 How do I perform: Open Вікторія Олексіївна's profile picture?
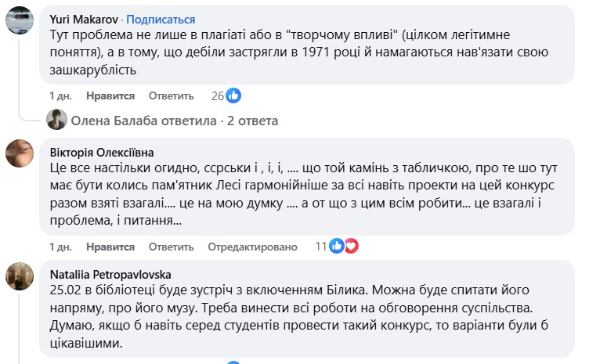point(19,153)
